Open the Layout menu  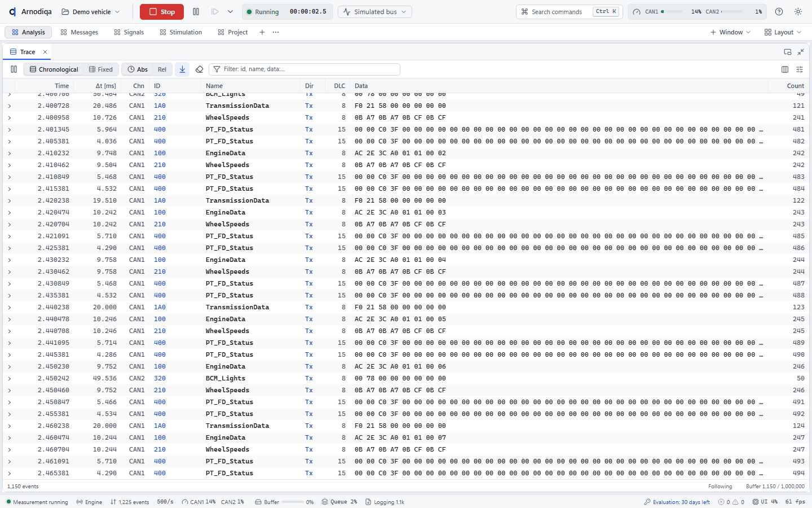coord(783,32)
